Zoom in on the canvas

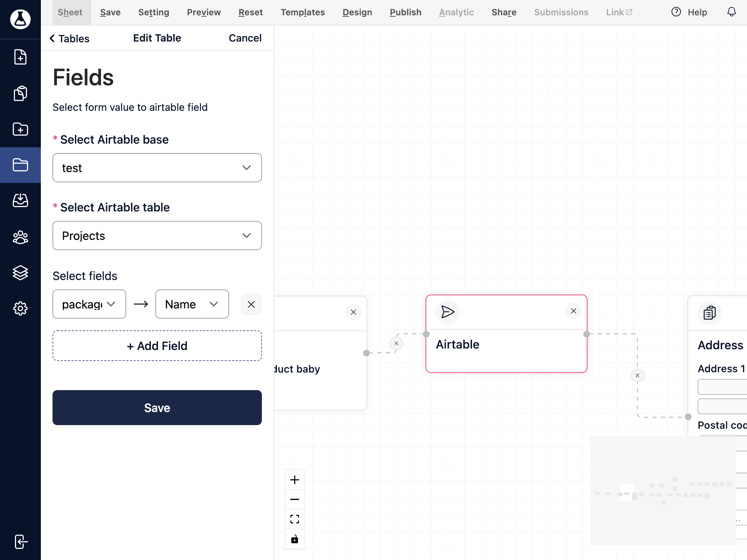click(295, 480)
